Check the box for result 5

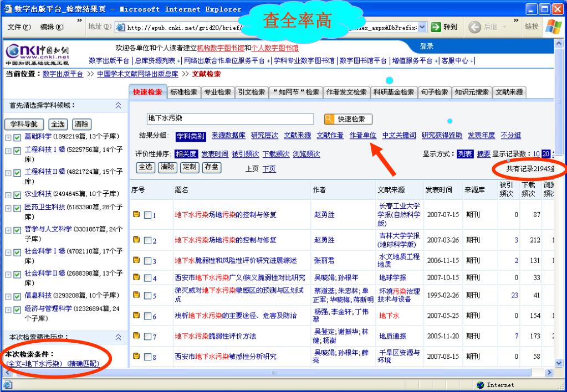[147, 296]
